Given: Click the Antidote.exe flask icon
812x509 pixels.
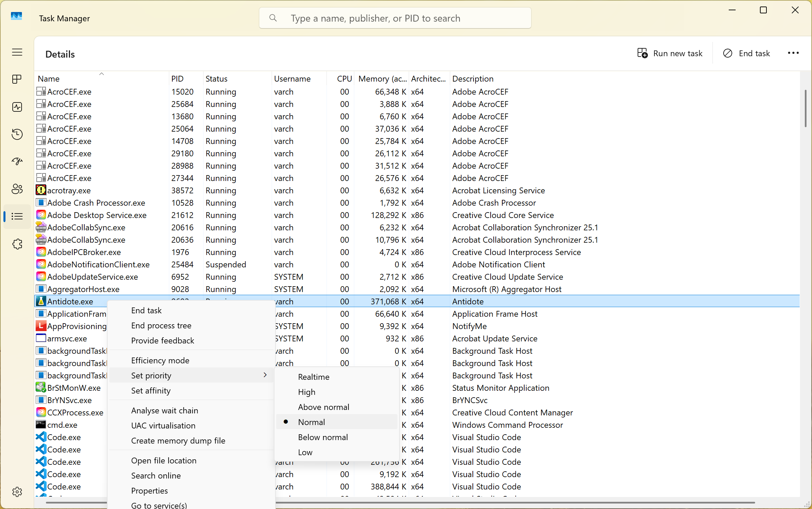Looking at the screenshot, I should coord(41,301).
